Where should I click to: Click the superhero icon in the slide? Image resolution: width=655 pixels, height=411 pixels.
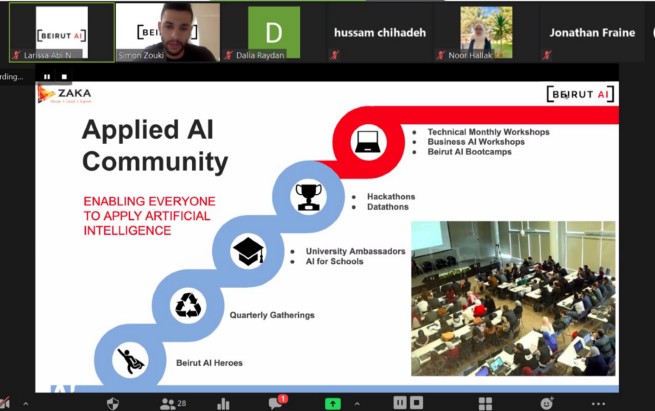pyautogui.click(x=130, y=360)
